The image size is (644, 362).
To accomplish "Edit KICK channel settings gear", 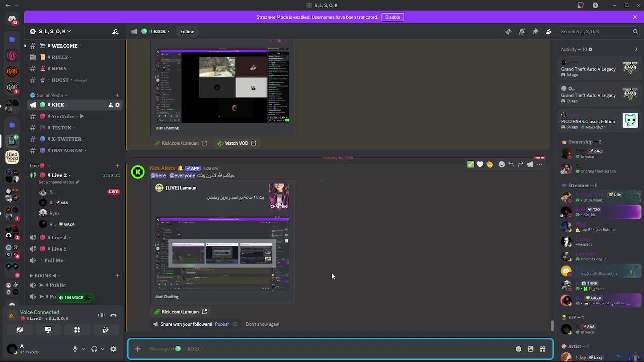I will pyautogui.click(x=118, y=105).
